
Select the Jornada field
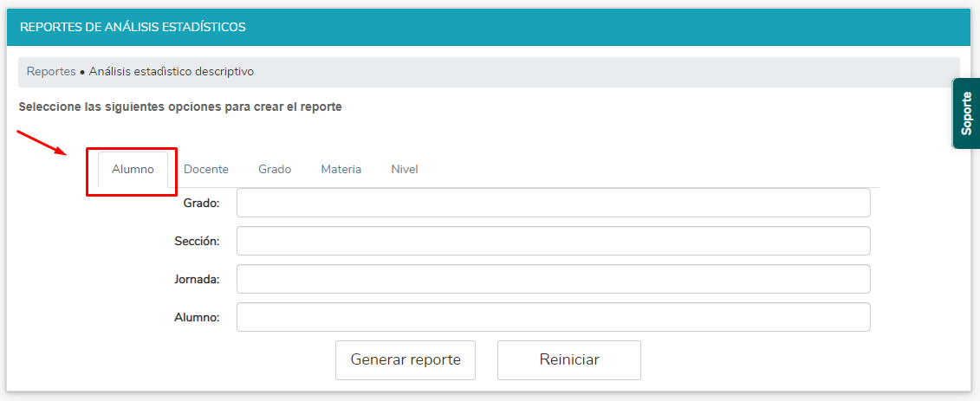pyautogui.click(x=553, y=279)
